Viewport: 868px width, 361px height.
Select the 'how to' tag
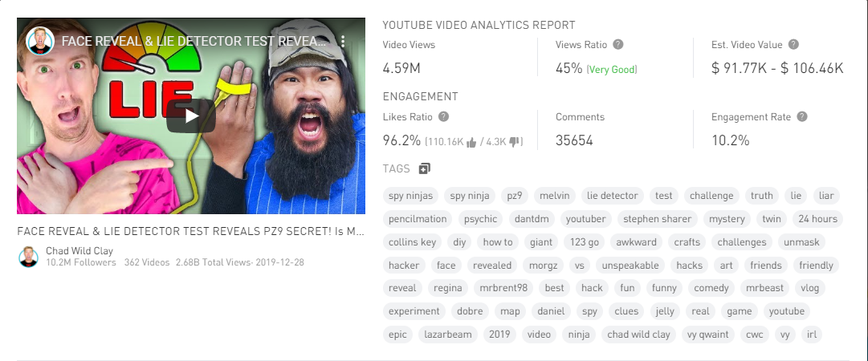coord(498,241)
